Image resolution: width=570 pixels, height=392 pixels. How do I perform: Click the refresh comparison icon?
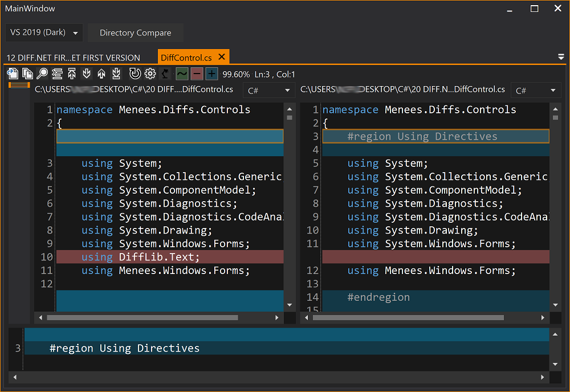[135, 73]
